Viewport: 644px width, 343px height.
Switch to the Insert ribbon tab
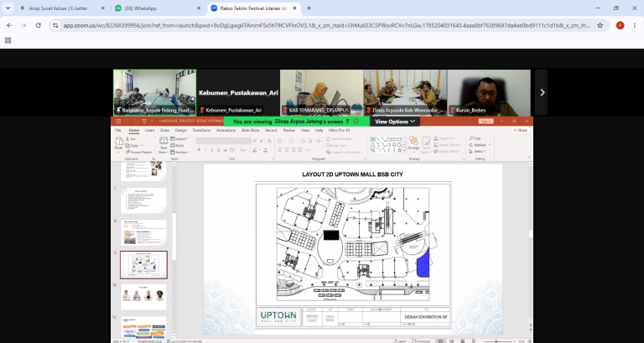click(149, 130)
